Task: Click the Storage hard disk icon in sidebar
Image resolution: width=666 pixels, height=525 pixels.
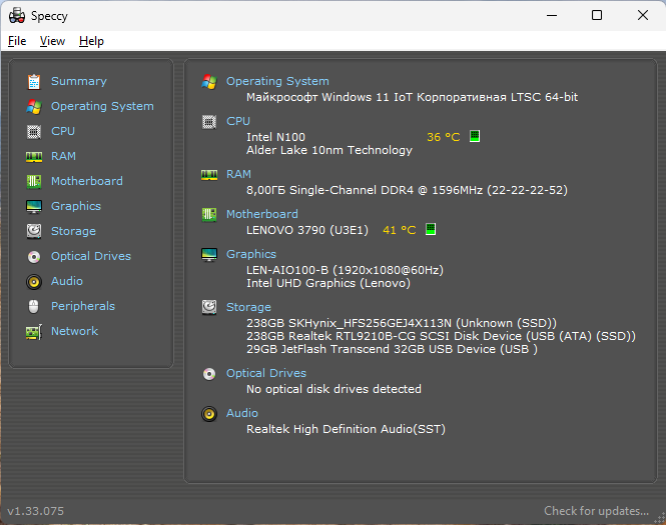Action: 34,231
